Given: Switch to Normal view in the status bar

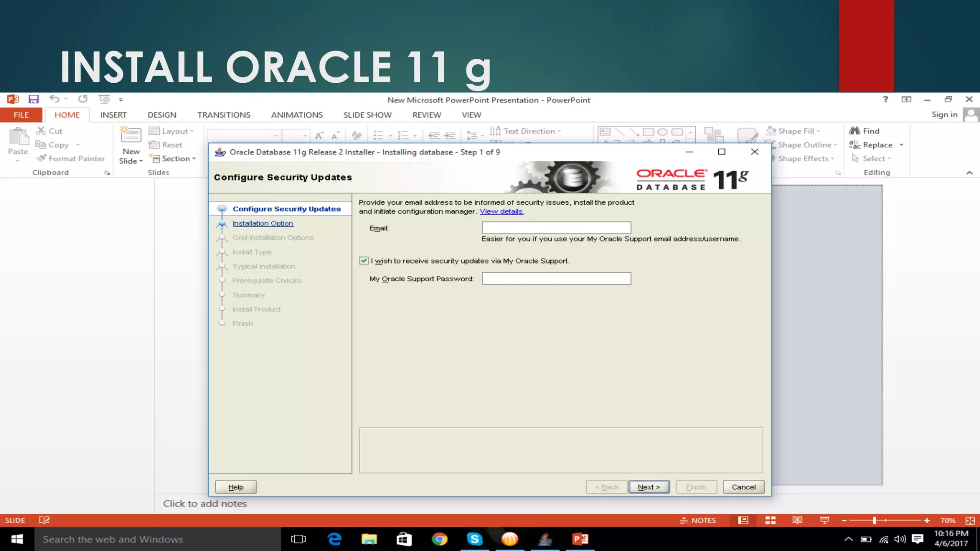Looking at the screenshot, I should click(743, 520).
